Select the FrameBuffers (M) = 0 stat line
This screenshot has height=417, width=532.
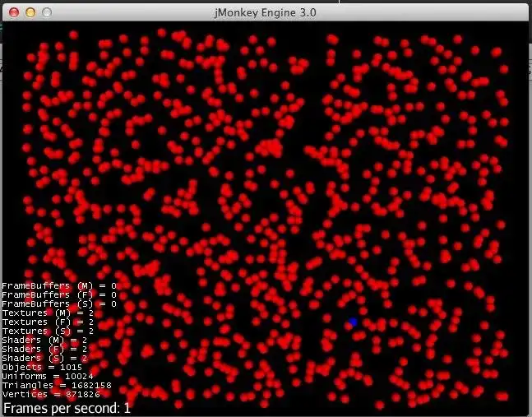(x=59, y=285)
